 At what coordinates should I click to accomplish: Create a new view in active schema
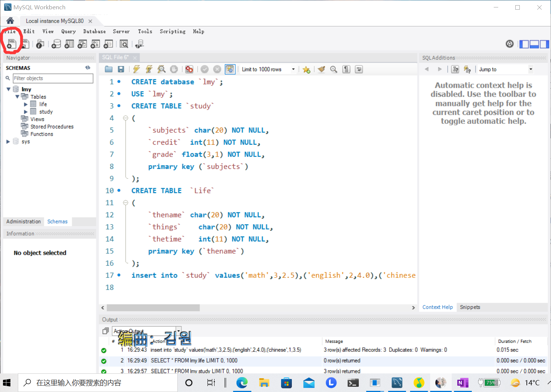pyautogui.click(x=82, y=44)
